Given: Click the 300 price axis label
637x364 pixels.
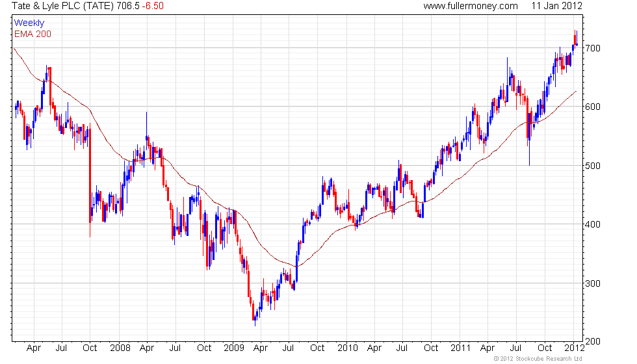Looking at the screenshot, I should [592, 283].
